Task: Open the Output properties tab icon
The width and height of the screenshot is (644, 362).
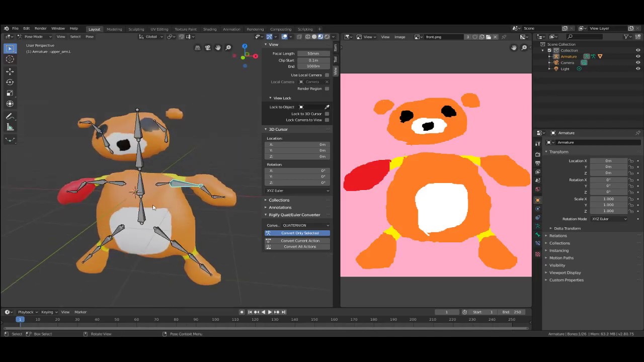Action: pyautogui.click(x=538, y=163)
